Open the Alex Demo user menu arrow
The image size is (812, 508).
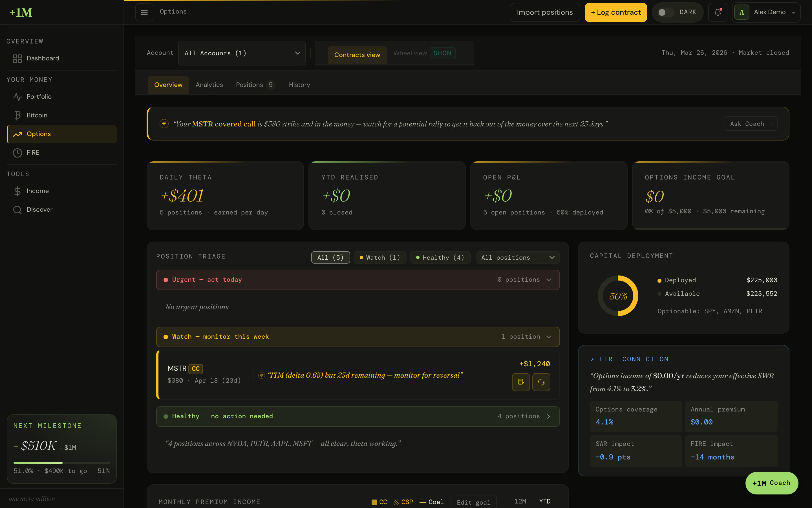pos(794,13)
